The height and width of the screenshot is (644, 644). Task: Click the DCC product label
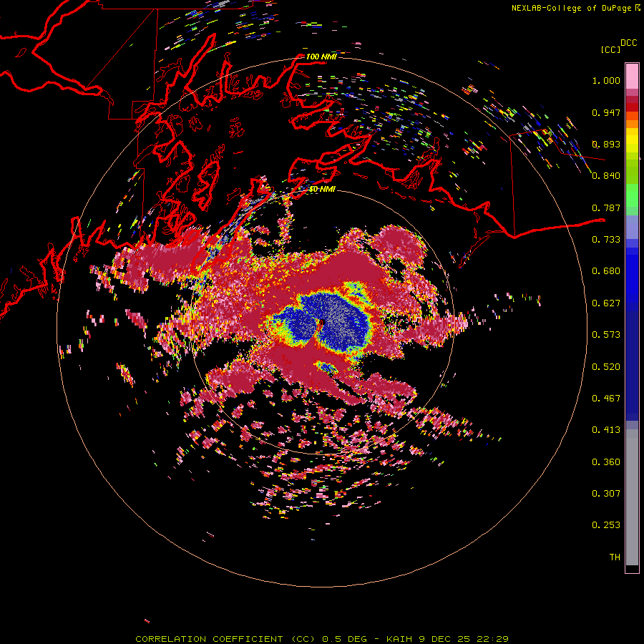[x=628, y=43]
